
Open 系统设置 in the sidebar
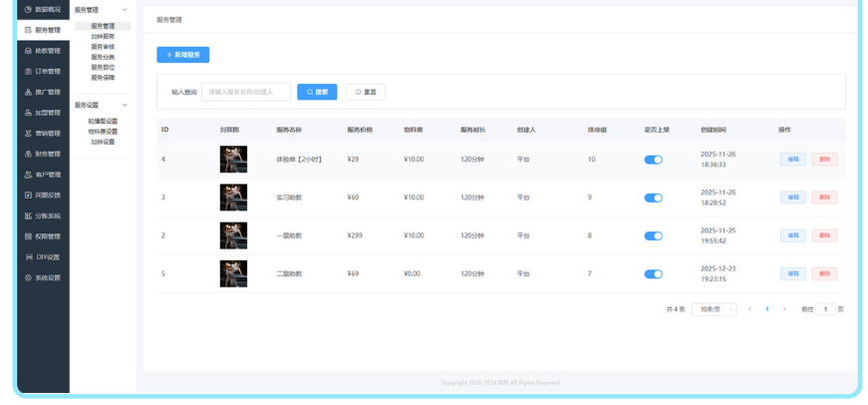coord(42,278)
